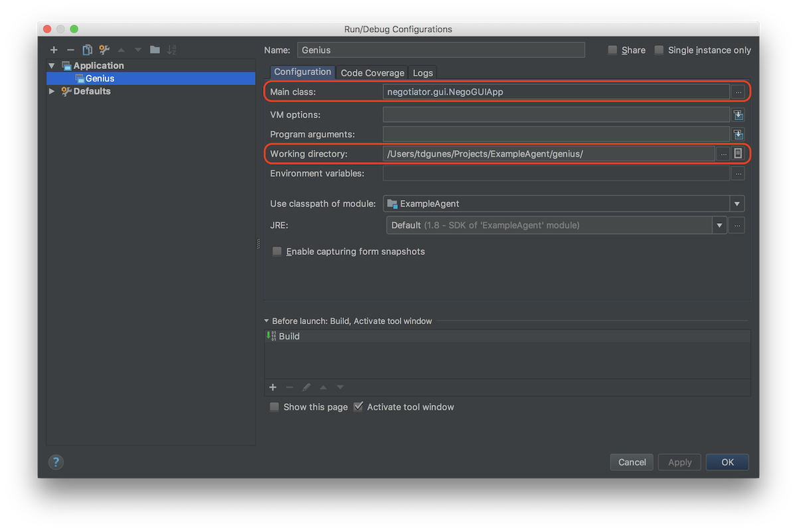Viewport: 797px width, 532px height.
Task: Sort configurations alphabetically
Action: (171, 50)
